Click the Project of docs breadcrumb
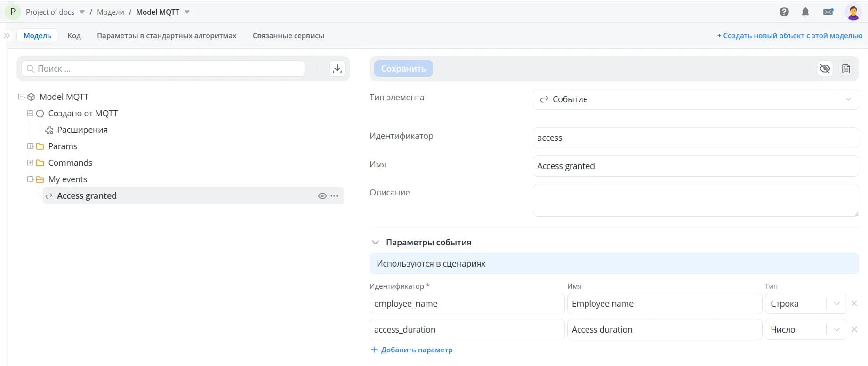The width and height of the screenshot is (868, 366). [50, 12]
